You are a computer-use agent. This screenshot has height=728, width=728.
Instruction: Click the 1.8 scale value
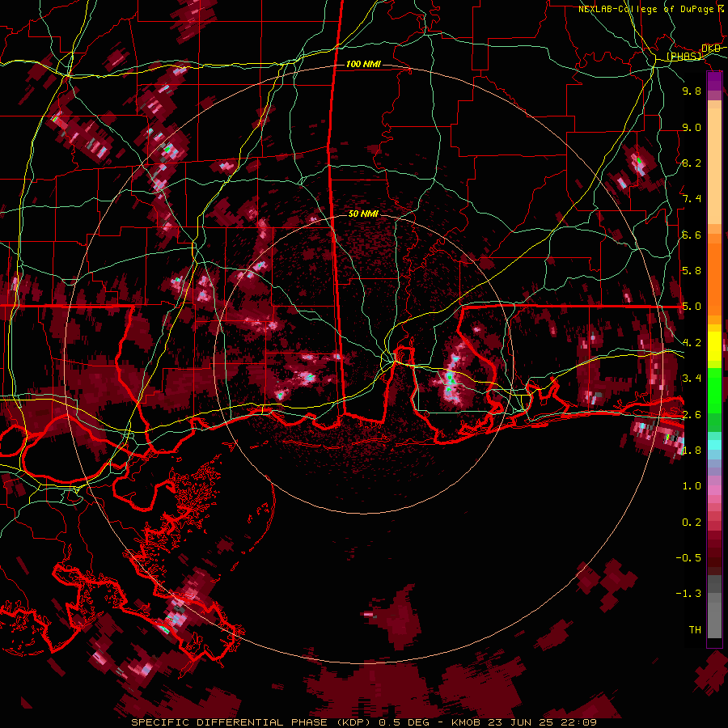[692, 451]
